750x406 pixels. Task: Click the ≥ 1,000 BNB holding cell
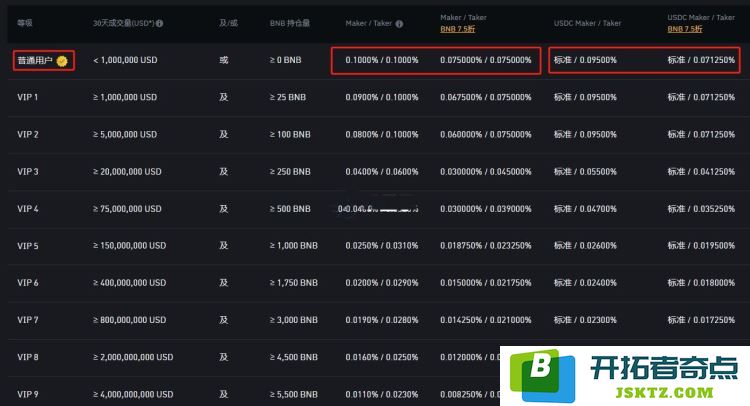(x=294, y=246)
